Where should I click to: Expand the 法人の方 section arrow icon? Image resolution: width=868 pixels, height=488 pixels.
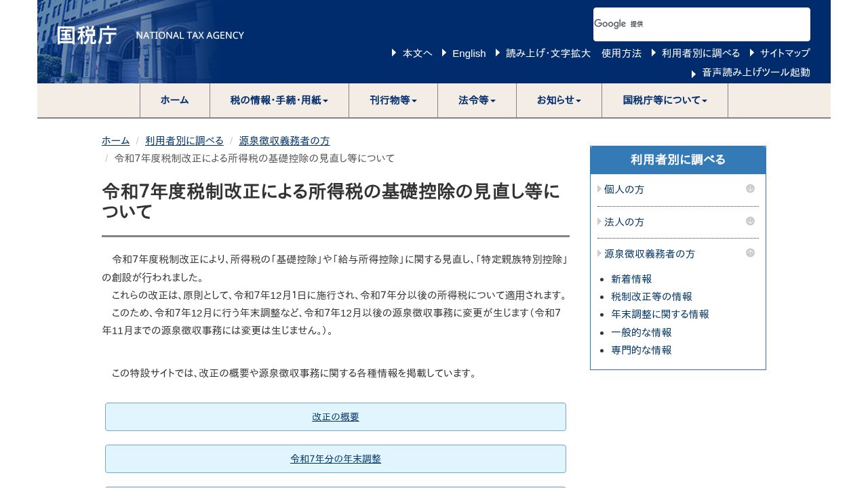(750, 221)
